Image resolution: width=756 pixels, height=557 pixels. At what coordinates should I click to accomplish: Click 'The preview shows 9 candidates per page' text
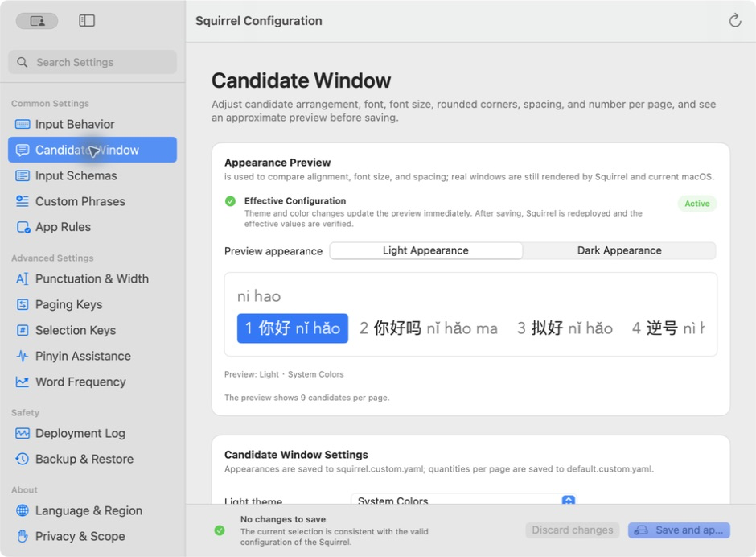pyautogui.click(x=306, y=398)
